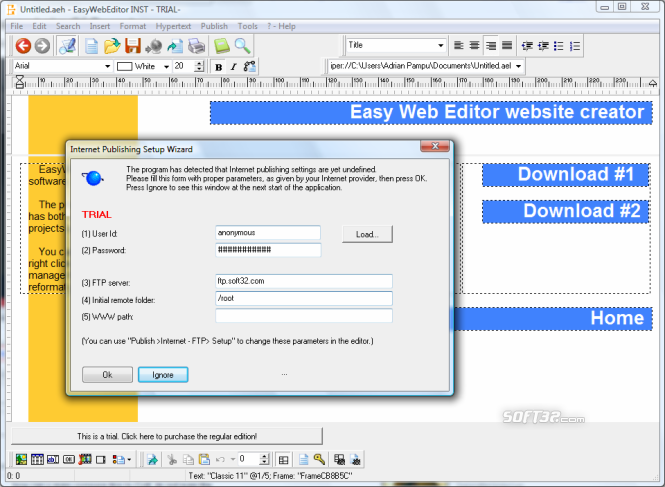Open the Tools menu

248,26
